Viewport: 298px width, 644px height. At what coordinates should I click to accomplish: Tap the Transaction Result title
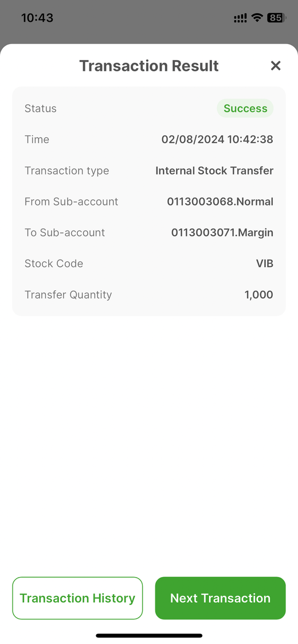tap(149, 66)
